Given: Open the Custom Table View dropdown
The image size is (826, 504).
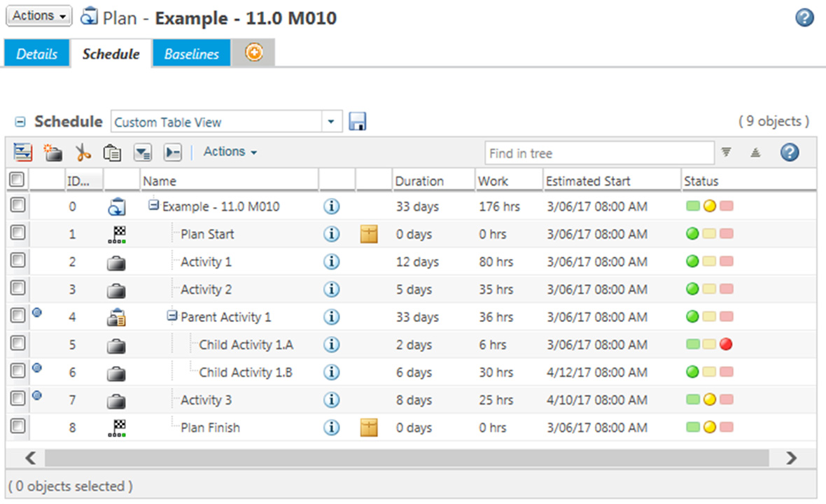Looking at the screenshot, I should click(330, 121).
